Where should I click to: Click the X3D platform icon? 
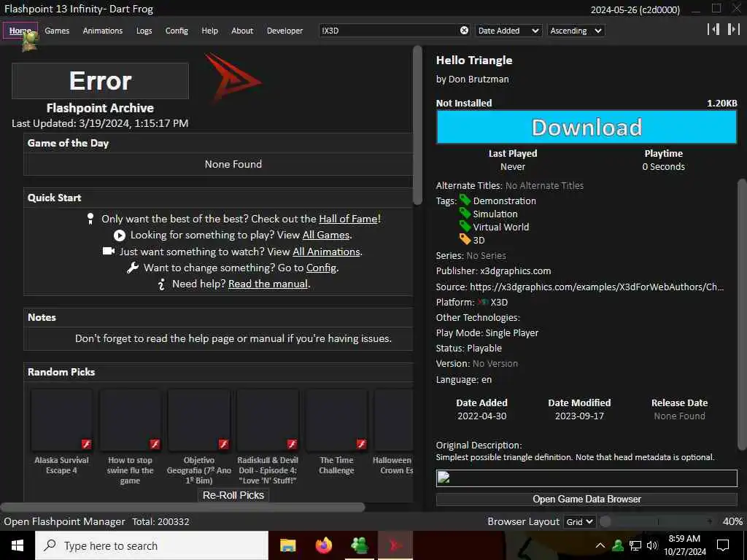484,302
